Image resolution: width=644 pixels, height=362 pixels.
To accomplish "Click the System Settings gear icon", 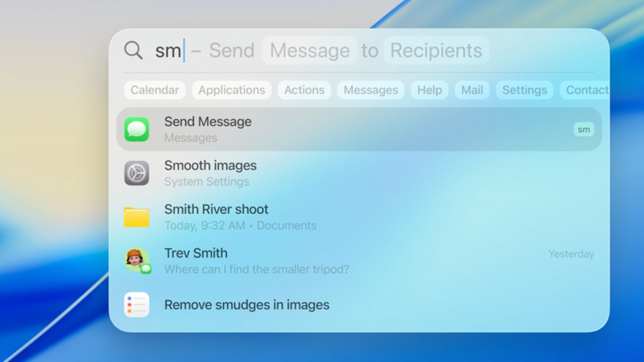I will coord(137,173).
